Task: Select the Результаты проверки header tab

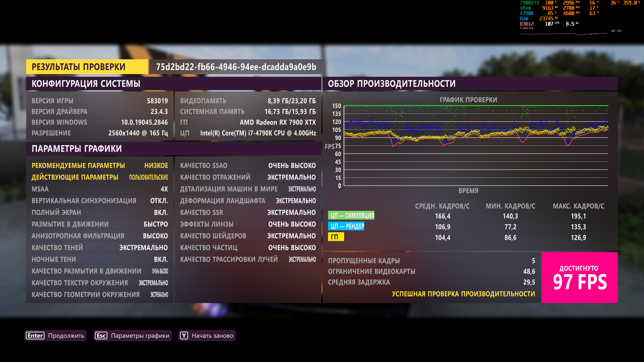Action: click(x=87, y=67)
